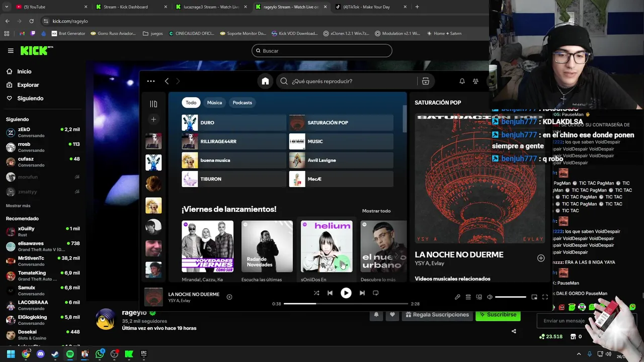
Task: Open Spotify queue icon
Action: point(468,297)
